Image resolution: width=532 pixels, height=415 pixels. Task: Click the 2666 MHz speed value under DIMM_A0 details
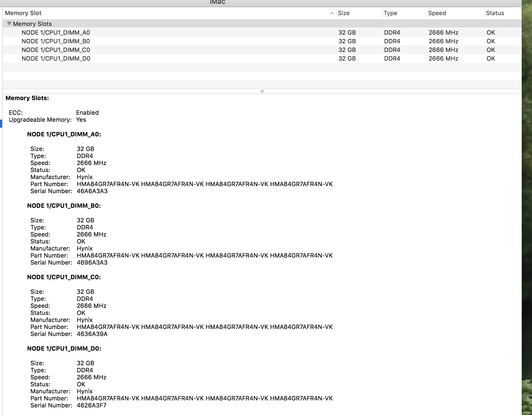[92, 163]
